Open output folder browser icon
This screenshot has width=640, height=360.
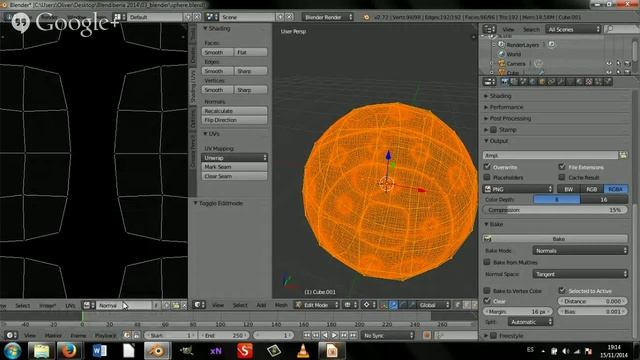point(623,155)
